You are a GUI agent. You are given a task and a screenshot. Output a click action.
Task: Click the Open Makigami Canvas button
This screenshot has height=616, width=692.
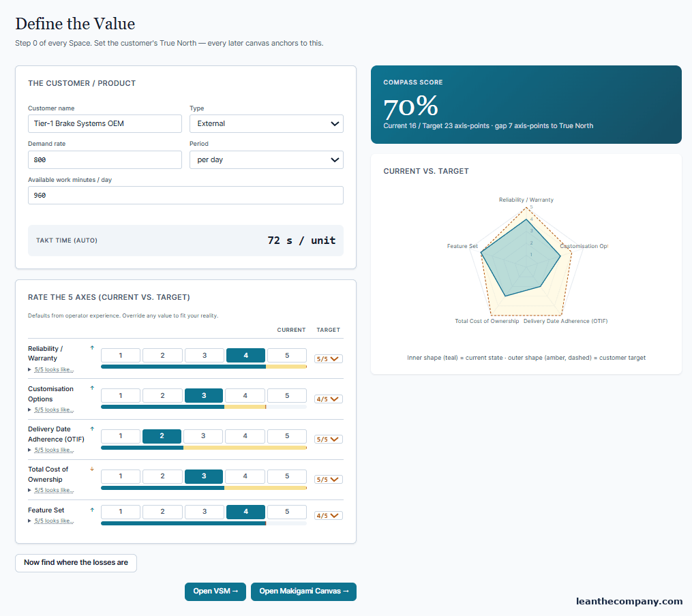(303, 591)
